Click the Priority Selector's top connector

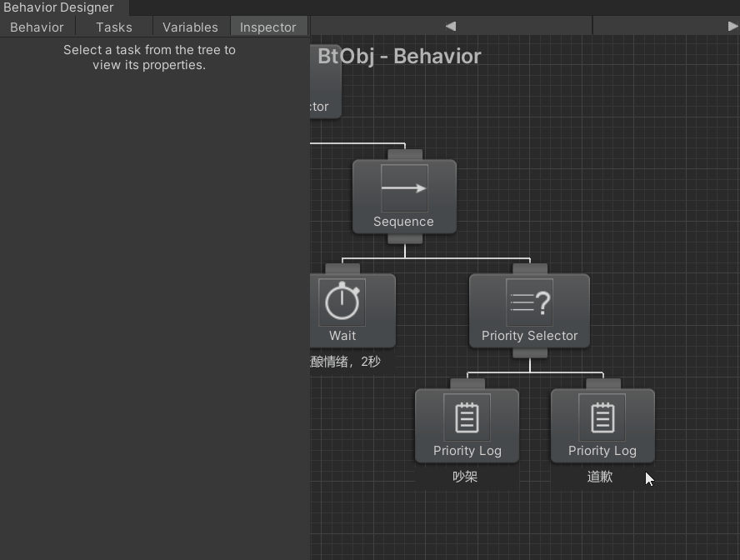click(x=529, y=269)
